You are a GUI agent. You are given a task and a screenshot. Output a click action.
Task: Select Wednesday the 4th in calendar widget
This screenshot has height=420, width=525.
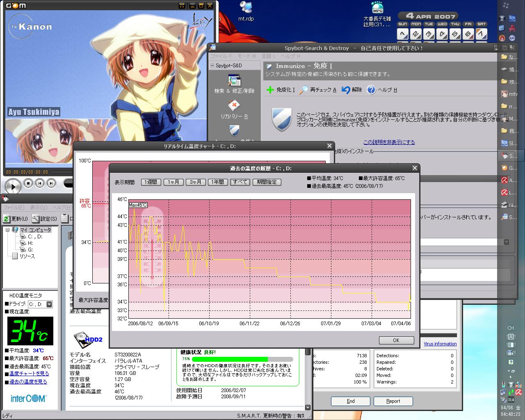442,34
